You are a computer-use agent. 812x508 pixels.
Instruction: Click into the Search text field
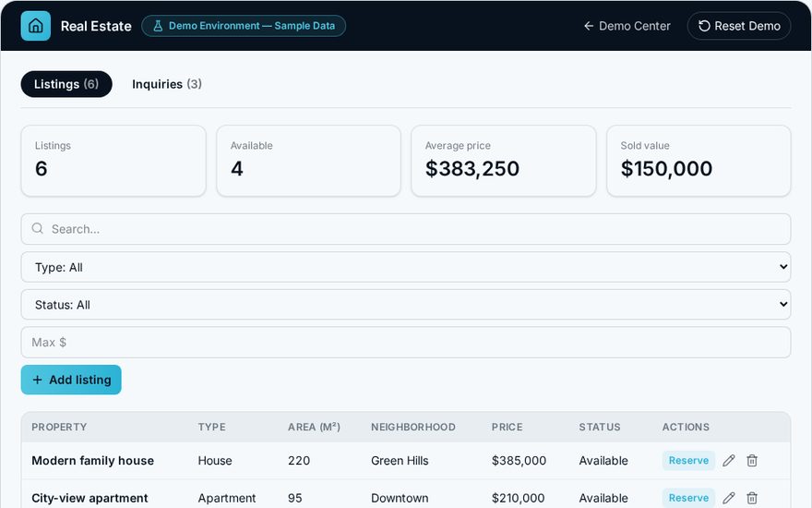tap(406, 229)
